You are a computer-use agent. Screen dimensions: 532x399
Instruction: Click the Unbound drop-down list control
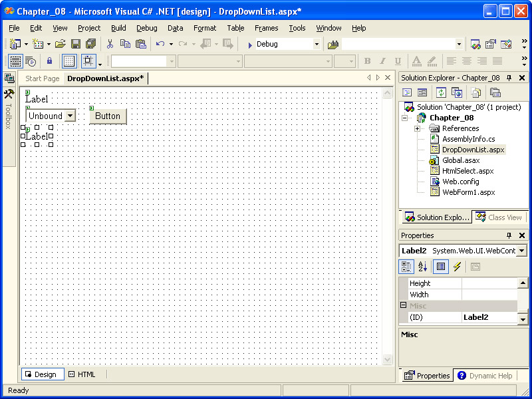51,116
